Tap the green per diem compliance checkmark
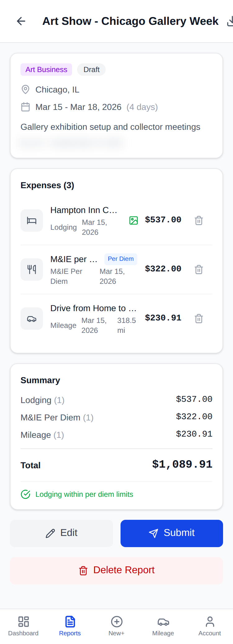This screenshot has width=233, height=644. pos(25,494)
